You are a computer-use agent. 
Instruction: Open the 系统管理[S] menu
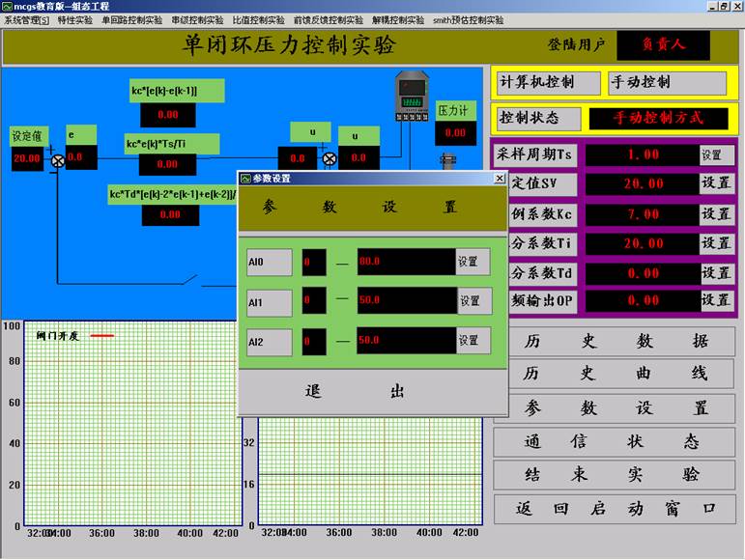click(x=26, y=19)
